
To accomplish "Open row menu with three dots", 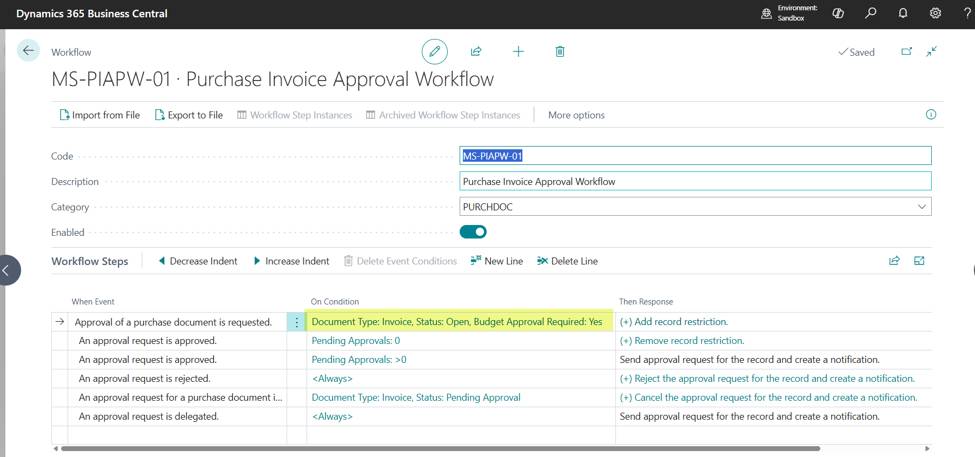I will pyautogui.click(x=297, y=322).
